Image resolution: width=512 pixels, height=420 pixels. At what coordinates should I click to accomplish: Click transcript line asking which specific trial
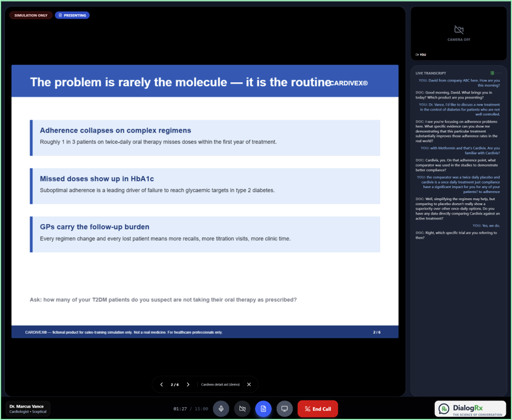[x=456, y=235]
